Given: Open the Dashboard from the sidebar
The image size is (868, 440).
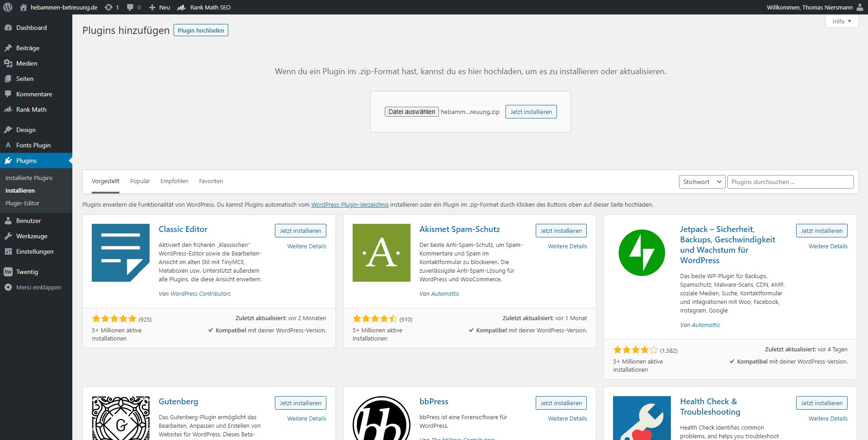Looking at the screenshot, I should tap(31, 28).
